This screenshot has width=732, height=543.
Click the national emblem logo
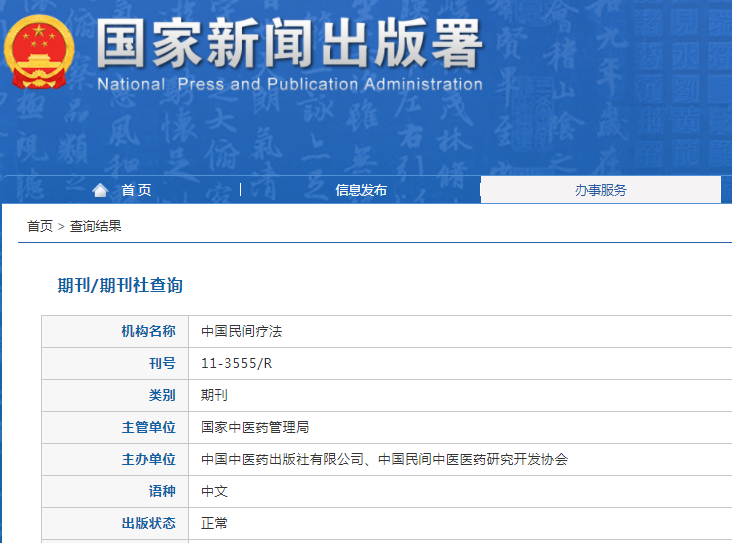click(39, 52)
